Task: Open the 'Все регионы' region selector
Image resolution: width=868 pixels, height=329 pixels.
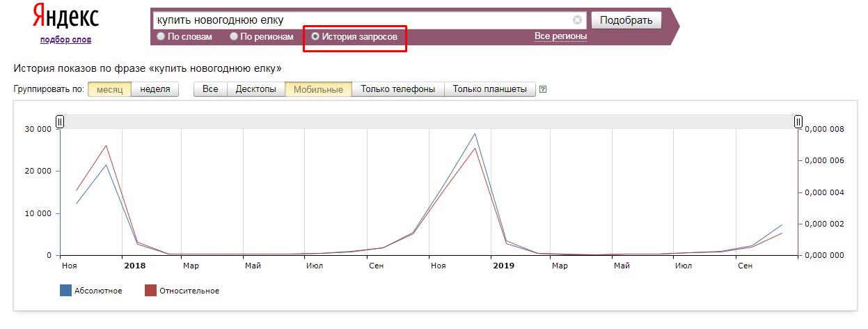Action: 560,36
